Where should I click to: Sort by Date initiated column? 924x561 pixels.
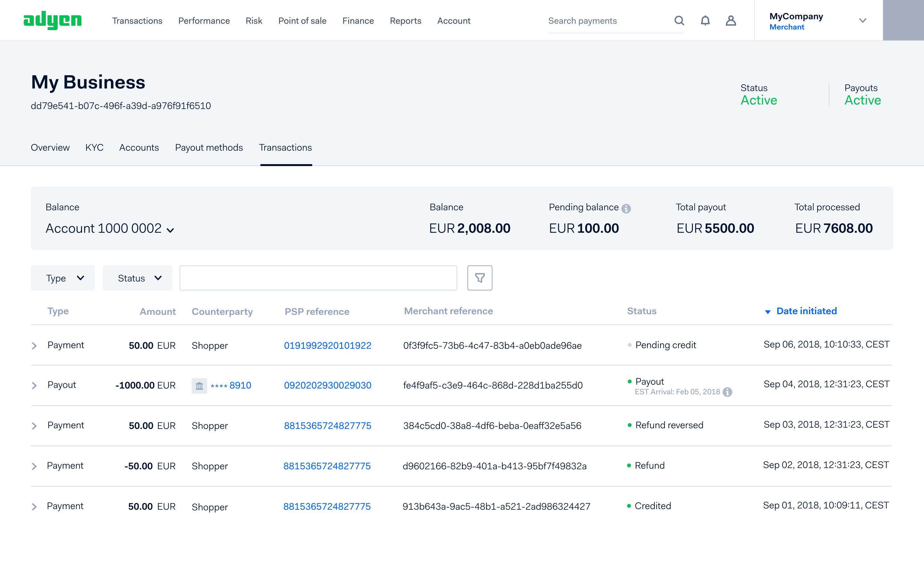tap(806, 311)
